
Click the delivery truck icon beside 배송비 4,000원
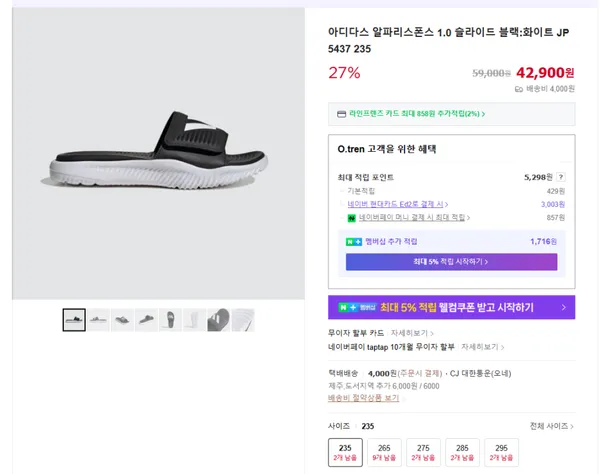click(x=519, y=88)
